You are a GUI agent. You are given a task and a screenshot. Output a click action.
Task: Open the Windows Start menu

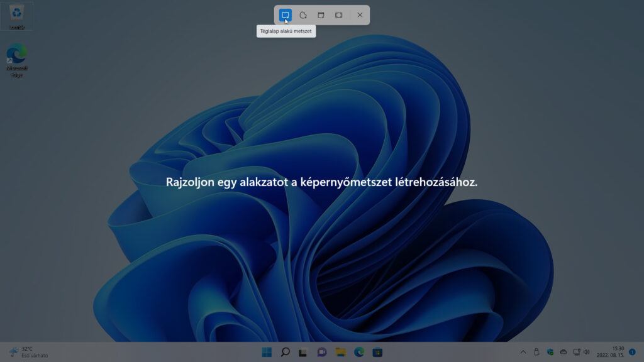(x=267, y=352)
